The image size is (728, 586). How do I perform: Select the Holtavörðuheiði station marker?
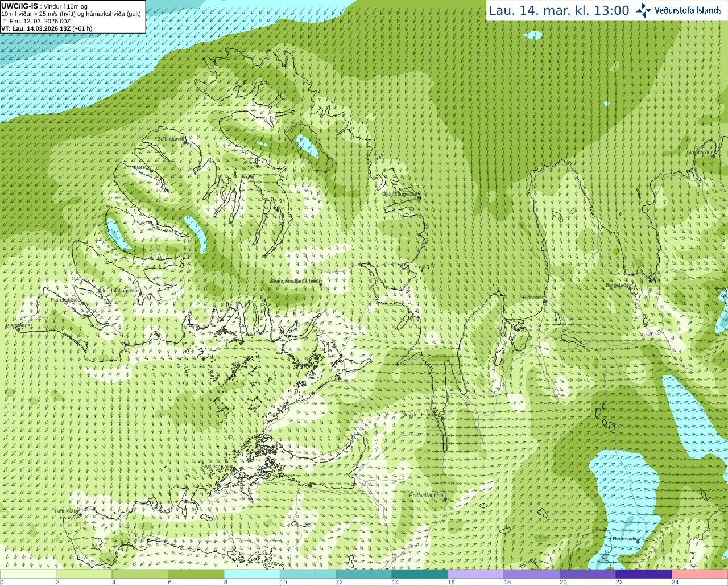445,499
